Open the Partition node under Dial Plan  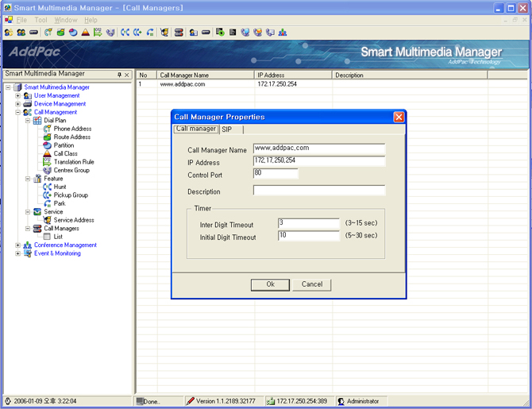[x=64, y=145]
